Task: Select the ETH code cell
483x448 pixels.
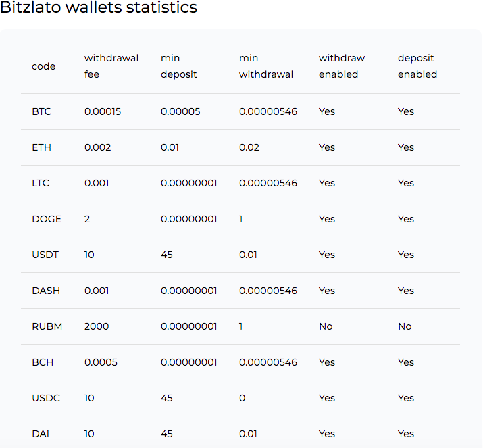Action: click(x=42, y=147)
